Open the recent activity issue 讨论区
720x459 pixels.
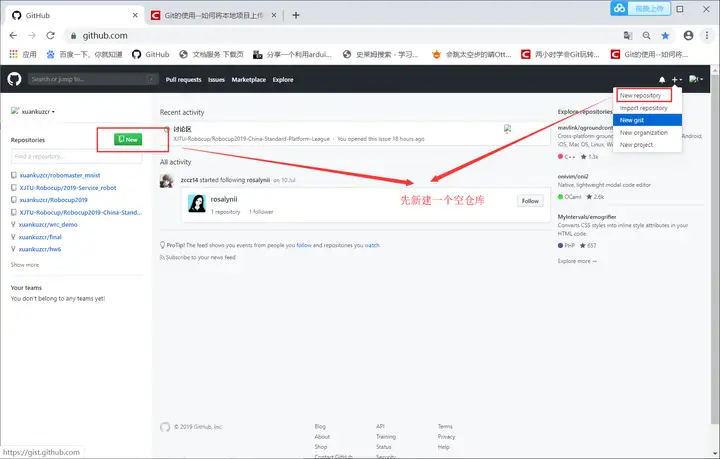point(182,129)
